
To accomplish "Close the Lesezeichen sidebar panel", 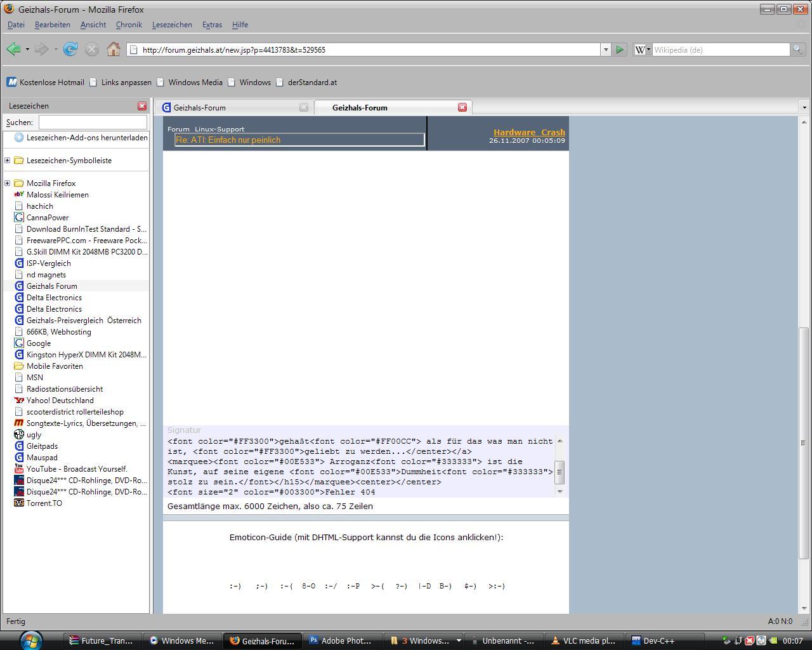I will [142, 106].
